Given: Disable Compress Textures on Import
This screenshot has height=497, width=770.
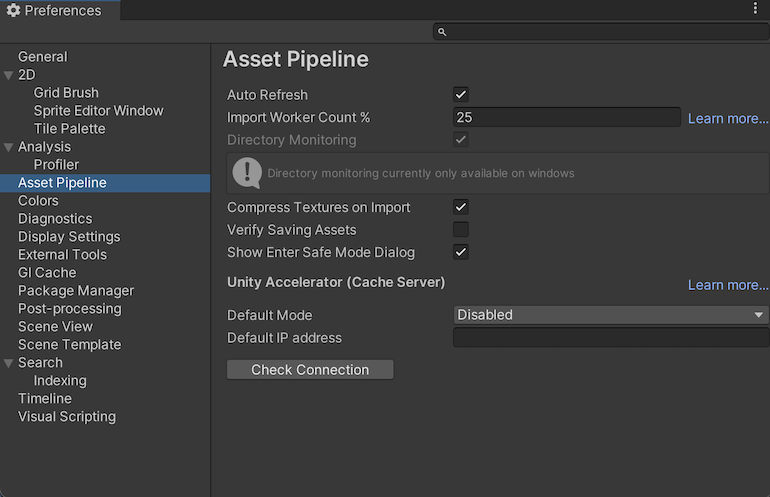Looking at the screenshot, I should point(461,208).
